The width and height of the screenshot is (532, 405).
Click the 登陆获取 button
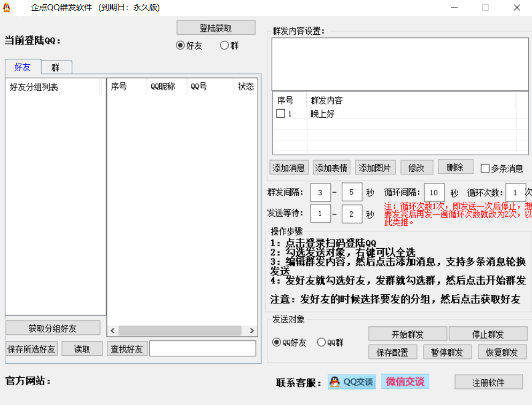pos(216,28)
